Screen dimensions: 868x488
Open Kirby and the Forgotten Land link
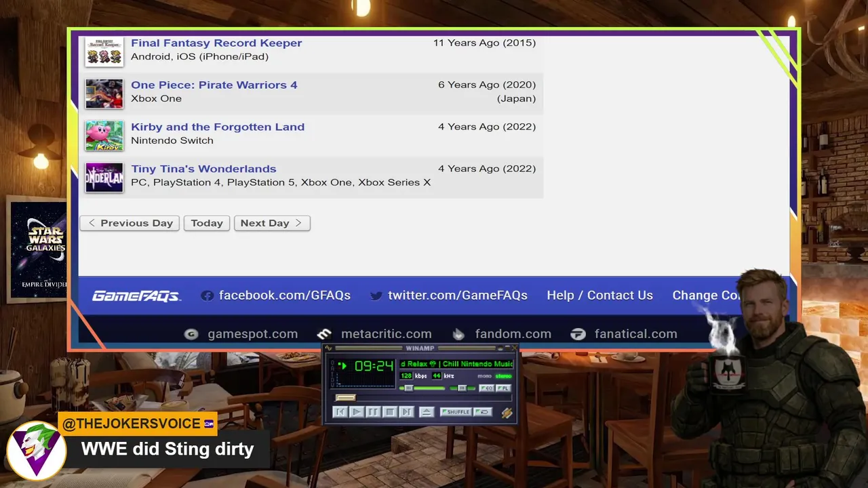point(218,127)
